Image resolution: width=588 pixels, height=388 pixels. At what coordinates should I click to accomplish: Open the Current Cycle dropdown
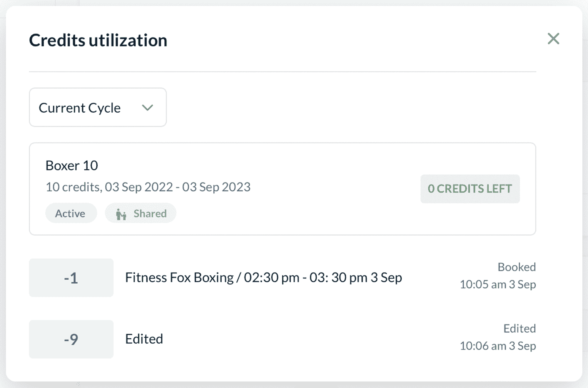tap(98, 107)
